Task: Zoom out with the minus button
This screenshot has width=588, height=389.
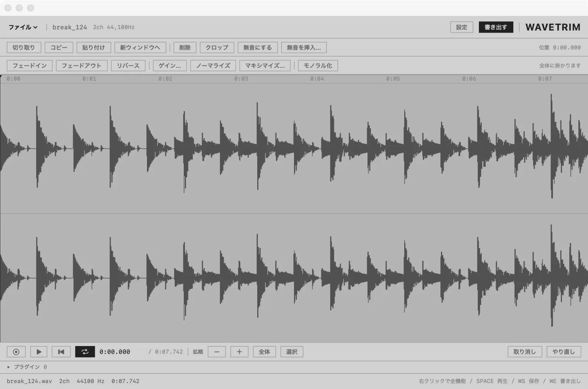Action: [217, 352]
